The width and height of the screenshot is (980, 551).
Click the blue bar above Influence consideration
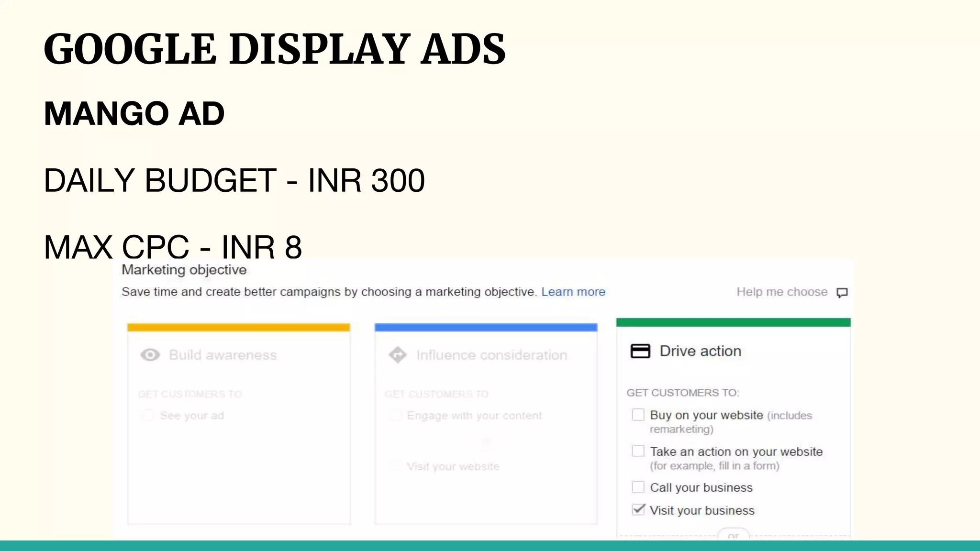click(x=486, y=327)
